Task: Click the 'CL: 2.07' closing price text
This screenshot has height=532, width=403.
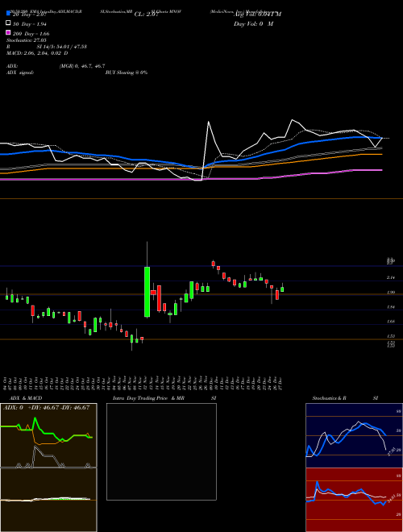Action: pyautogui.click(x=146, y=15)
